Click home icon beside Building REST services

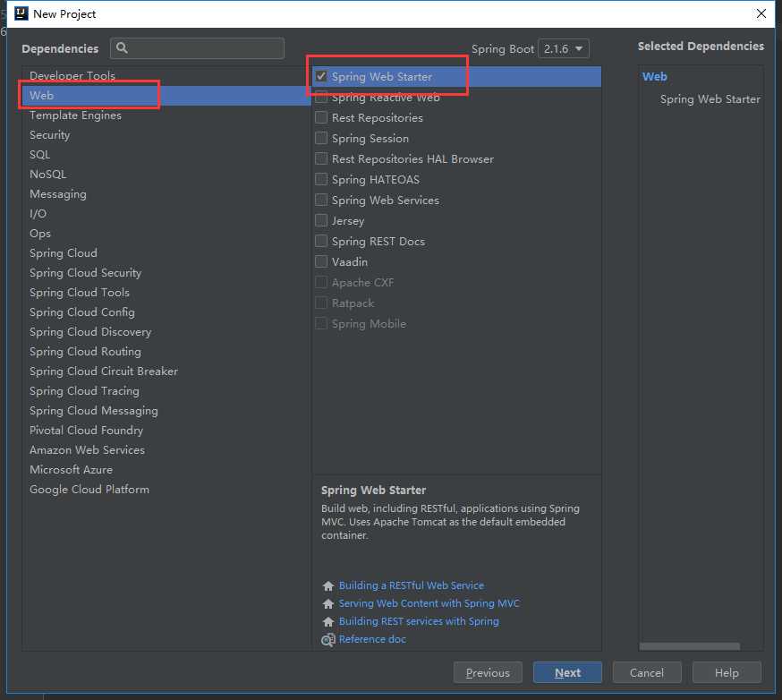pyautogui.click(x=328, y=621)
